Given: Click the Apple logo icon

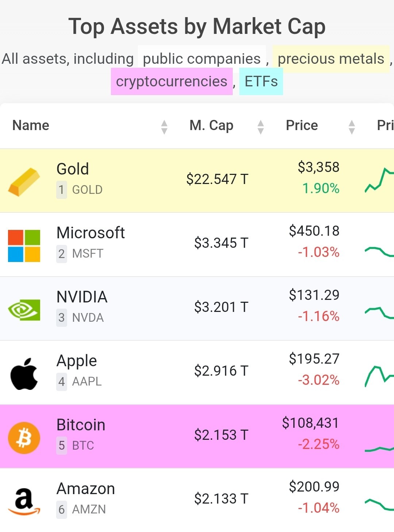Looking at the screenshot, I should pos(24,374).
